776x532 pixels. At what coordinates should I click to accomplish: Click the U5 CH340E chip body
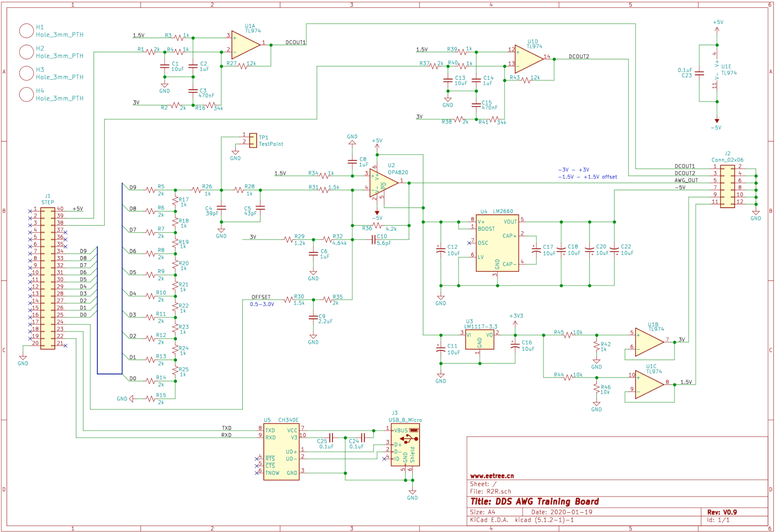(281, 452)
